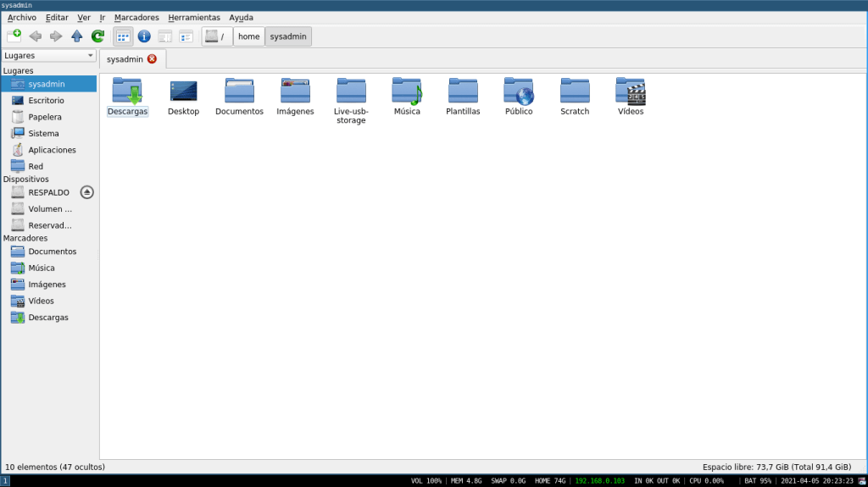This screenshot has width=868, height=487.
Task: Click workspace 1 indicator in bottom bar
Action: tap(5, 481)
